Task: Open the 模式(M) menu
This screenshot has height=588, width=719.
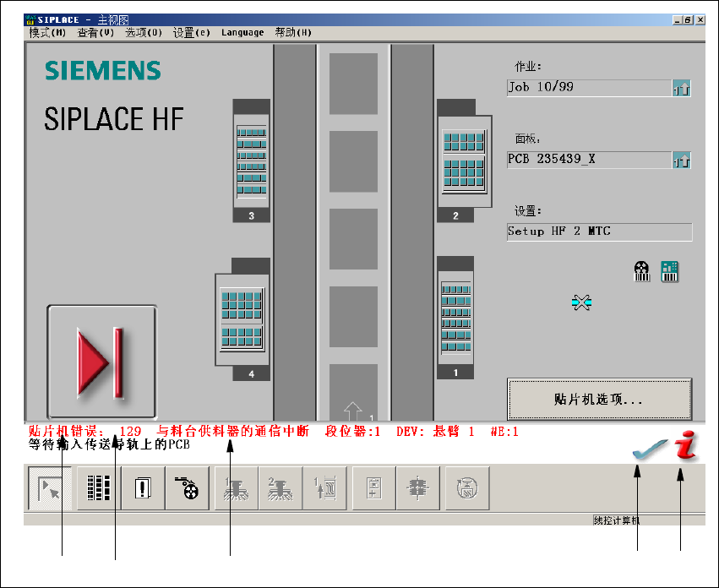Action: click(x=47, y=33)
